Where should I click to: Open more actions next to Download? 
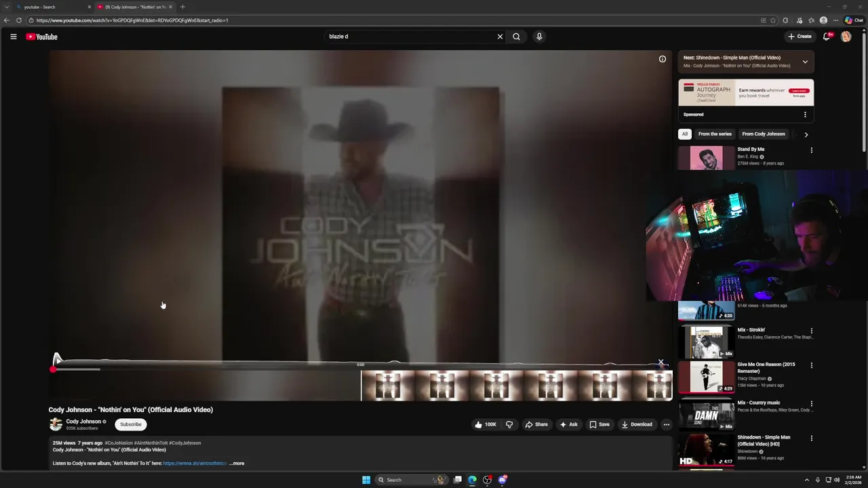666,424
